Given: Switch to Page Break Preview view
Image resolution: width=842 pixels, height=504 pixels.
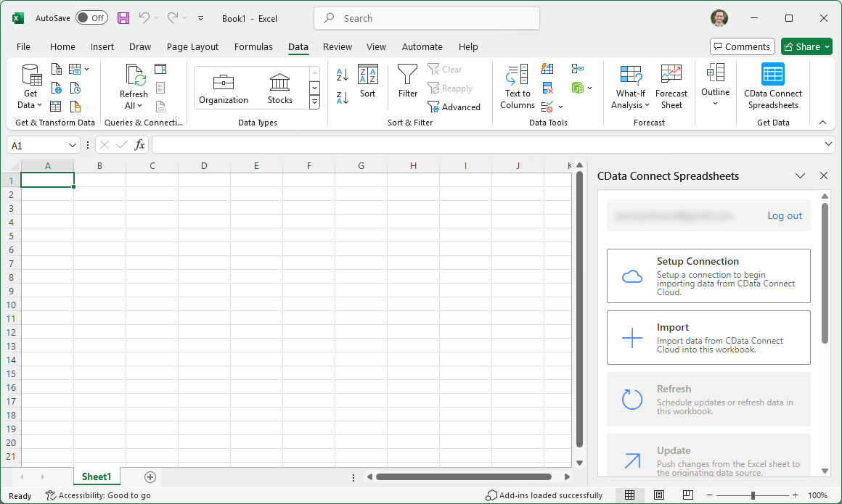Looking at the screenshot, I should click(687, 495).
